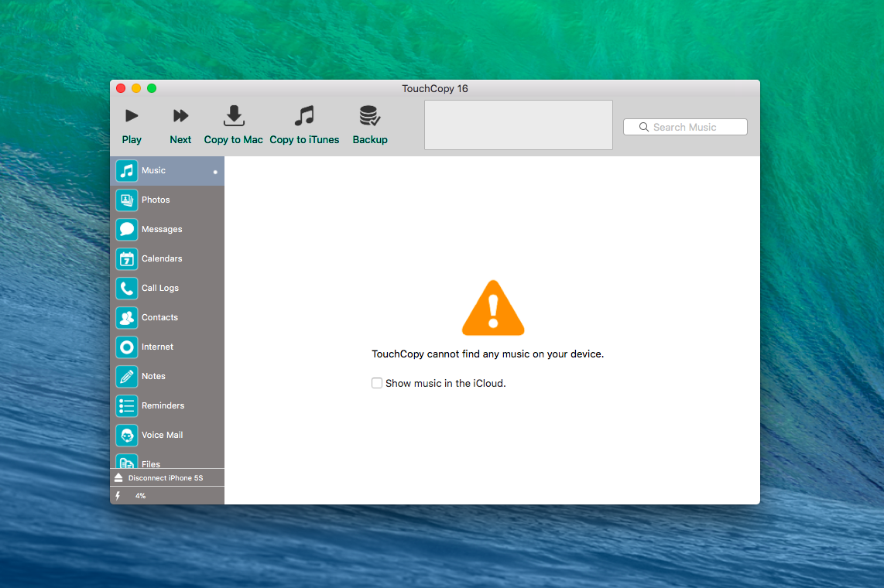Click the Reminders label in sidebar
The height and width of the screenshot is (588, 884).
point(163,405)
